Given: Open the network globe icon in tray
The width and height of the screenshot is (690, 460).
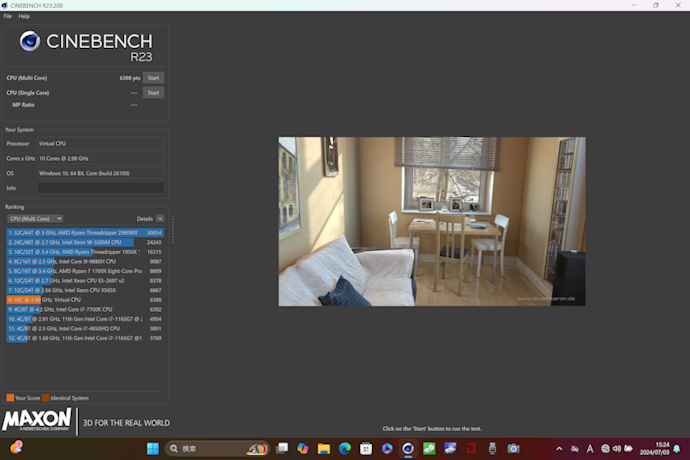Looking at the screenshot, I should click(x=605, y=449).
